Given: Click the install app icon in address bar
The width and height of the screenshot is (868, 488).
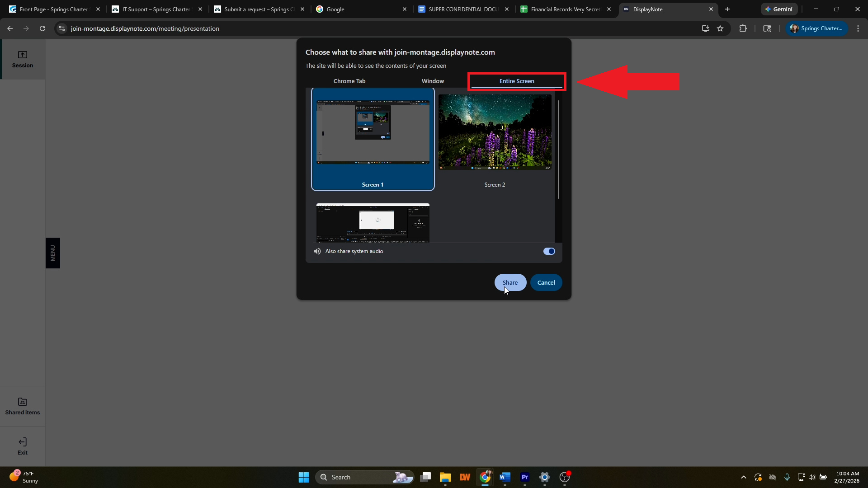Looking at the screenshot, I should point(705,28).
